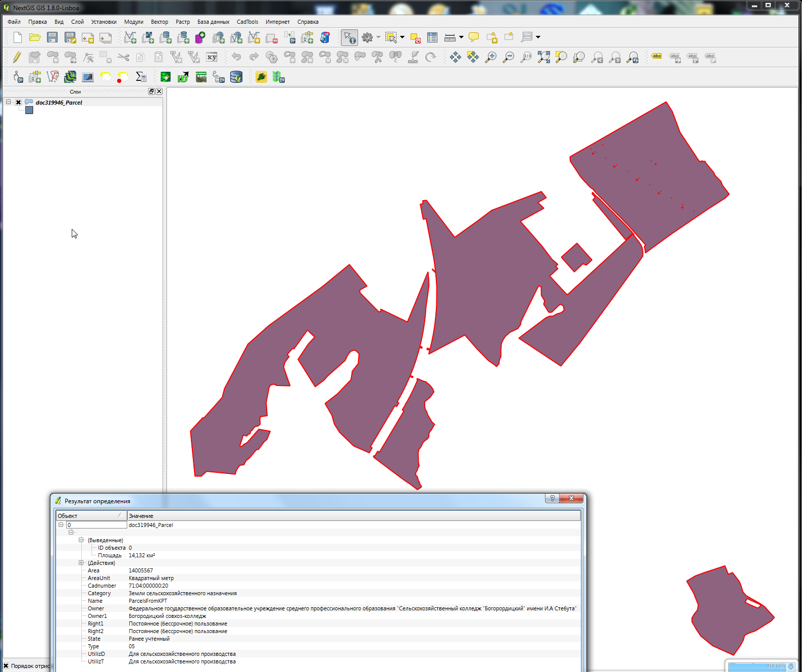This screenshot has width=802, height=672.
Task: Select the Identify Features tool
Action: point(349,37)
